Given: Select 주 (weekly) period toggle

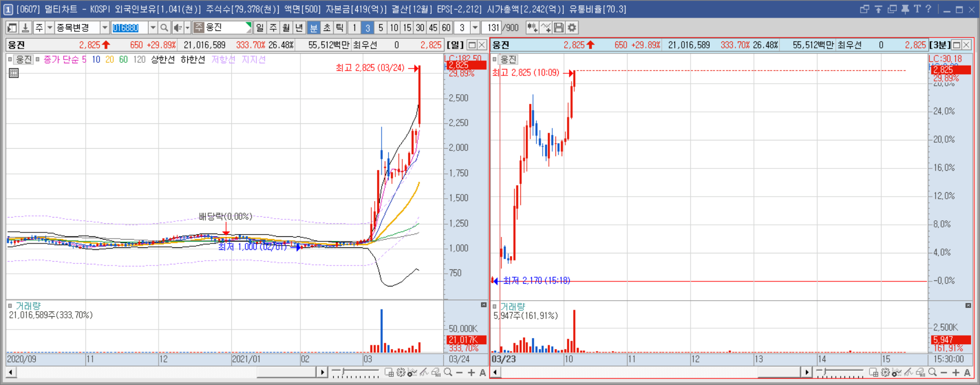Looking at the screenshot, I should [x=273, y=28].
